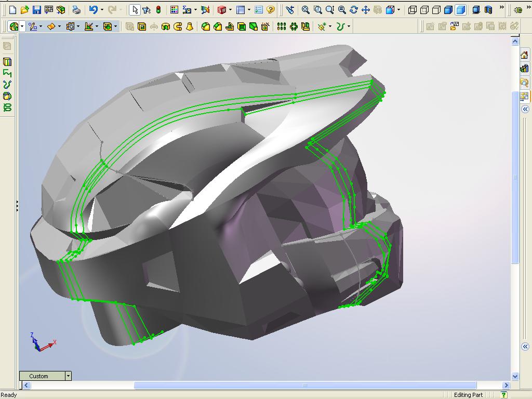Select Zoom In/Out tool
This screenshot has height=399, width=532.
(329, 10)
